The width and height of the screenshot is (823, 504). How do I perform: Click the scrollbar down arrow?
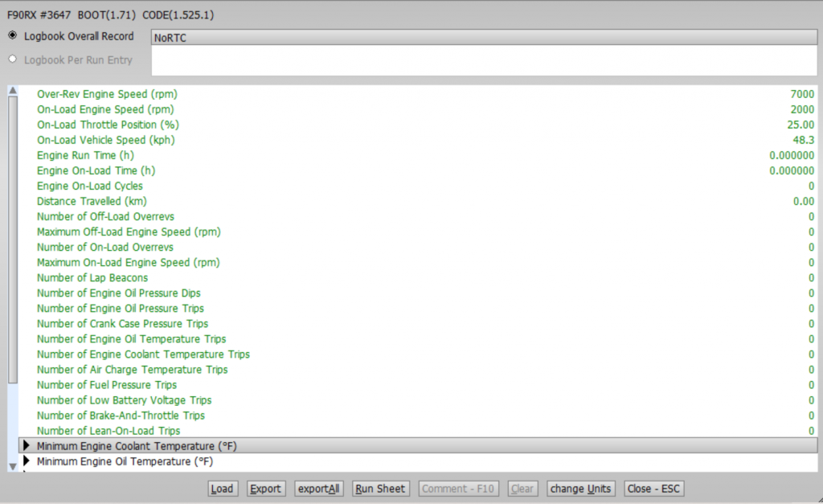pyautogui.click(x=12, y=466)
